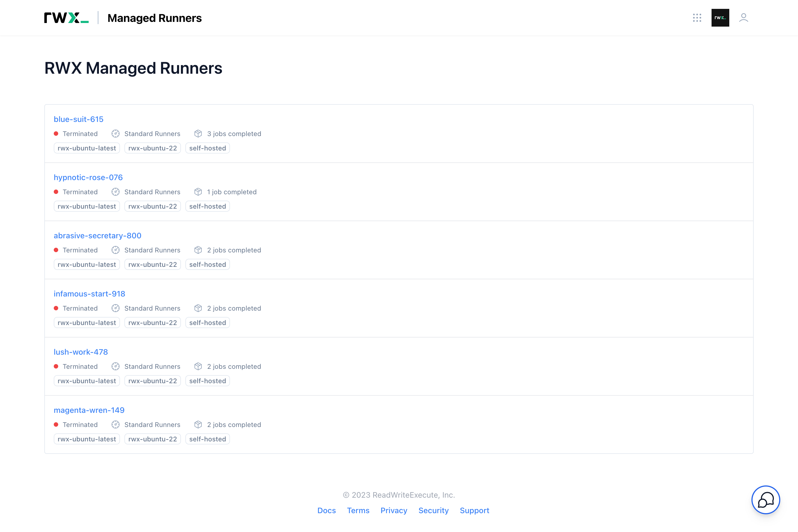Click 'Terminated' status text on lush-work-478

coord(80,366)
